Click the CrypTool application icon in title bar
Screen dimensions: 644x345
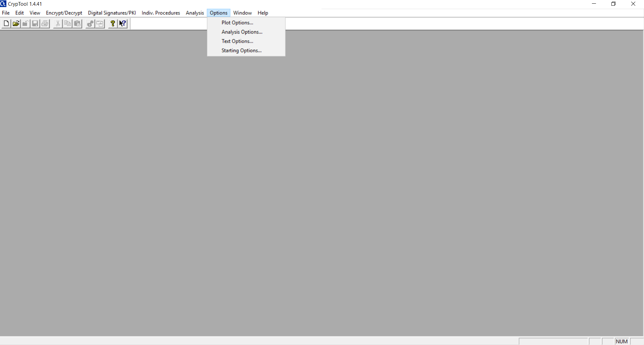coord(3,4)
